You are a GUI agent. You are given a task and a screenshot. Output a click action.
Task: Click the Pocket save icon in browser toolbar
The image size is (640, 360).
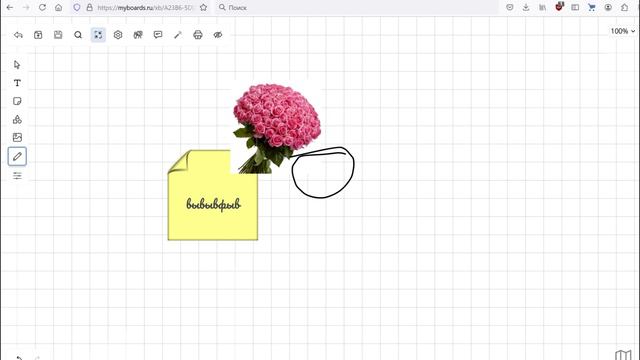point(510,7)
